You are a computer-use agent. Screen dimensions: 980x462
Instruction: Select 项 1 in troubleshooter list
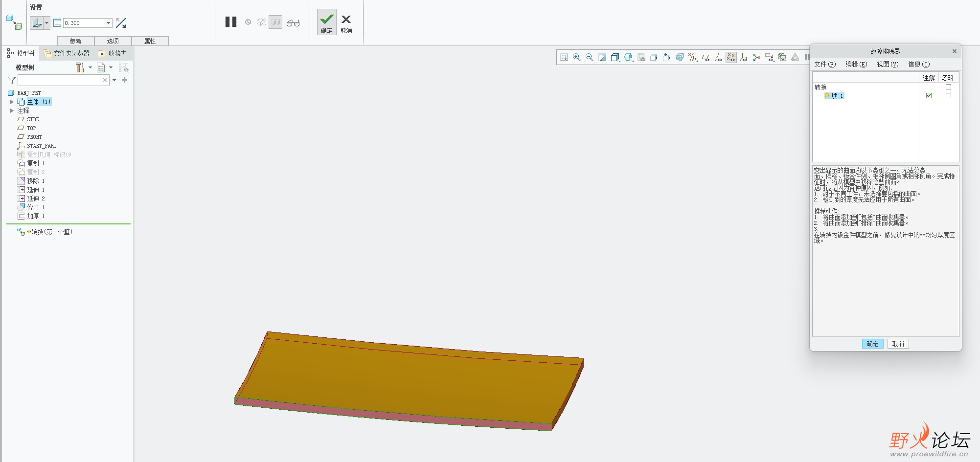834,96
